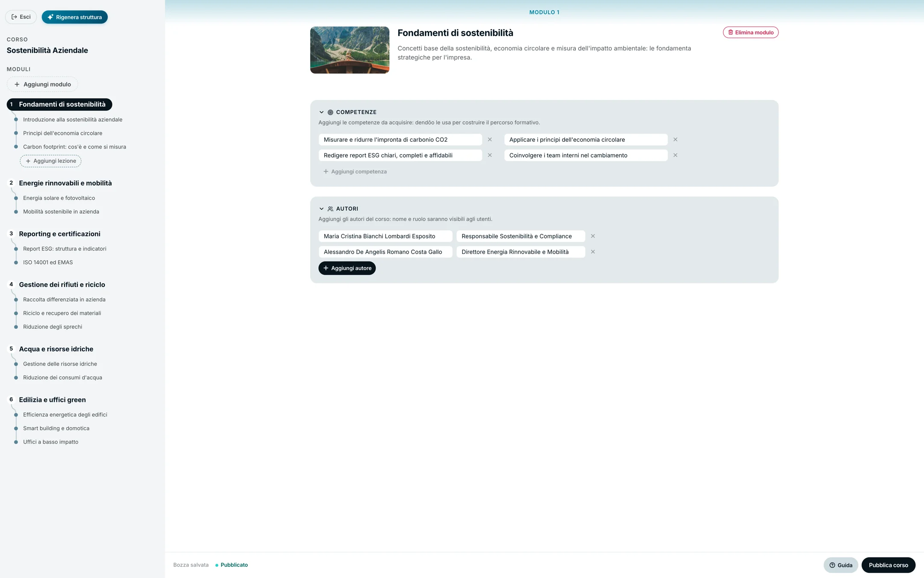Click the 'Pubblicato' status indicator
Image resolution: width=924 pixels, height=578 pixels.
coord(231,565)
